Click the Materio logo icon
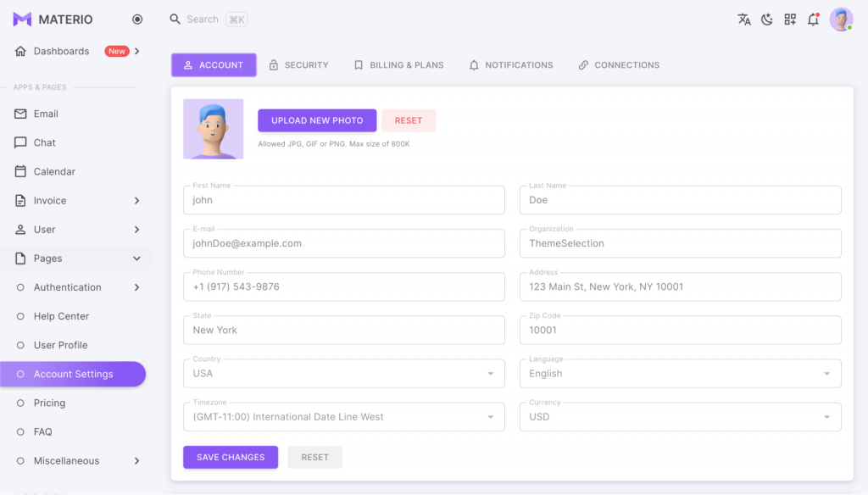868x495 pixels. (x=22, y=19)
